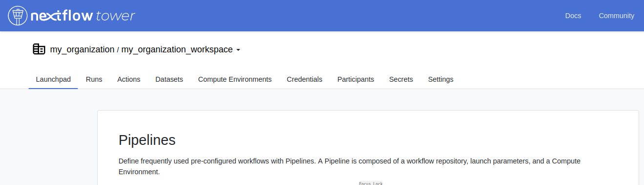
Task: Click the Nextflow Tower control-tower logo icon
Action: [x=18, y=16]
